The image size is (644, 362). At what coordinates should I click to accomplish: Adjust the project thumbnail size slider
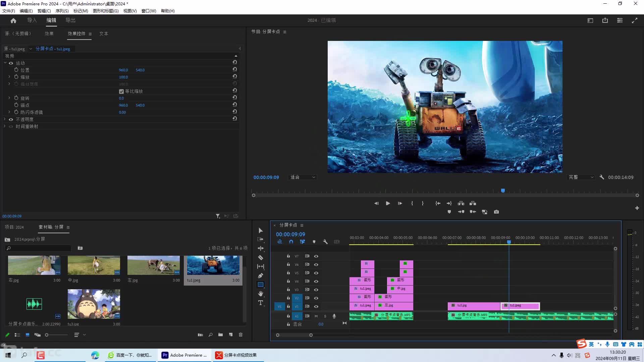click(47, 335)
